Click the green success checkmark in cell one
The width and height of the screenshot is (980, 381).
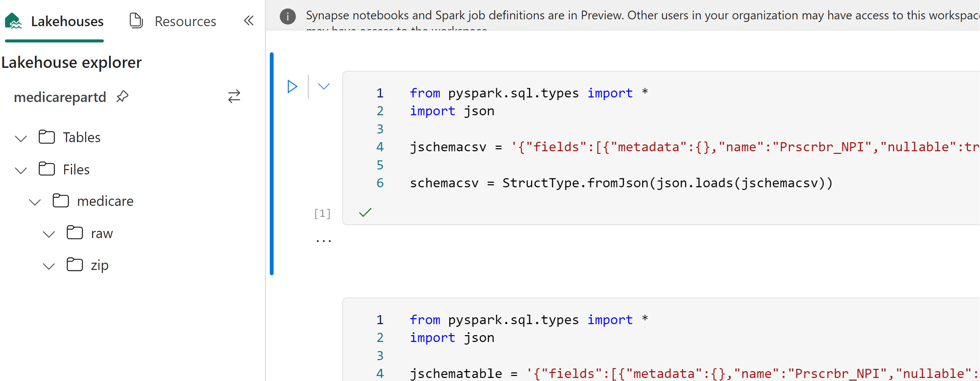(365, 212)
